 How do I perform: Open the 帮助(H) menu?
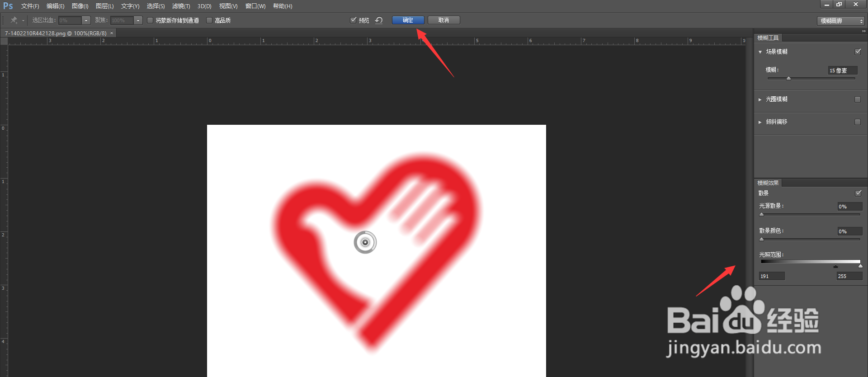coord(283,6)
